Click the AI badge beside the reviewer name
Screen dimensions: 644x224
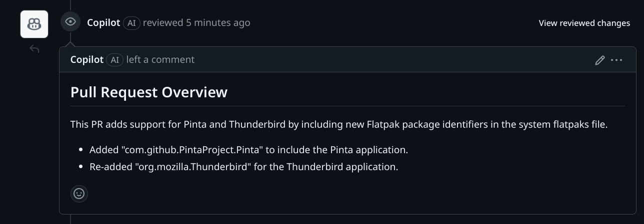pos(132,22)
